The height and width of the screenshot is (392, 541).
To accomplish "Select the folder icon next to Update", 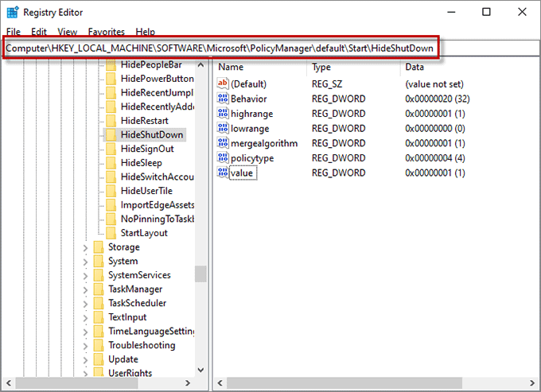I will pos(99,359).
